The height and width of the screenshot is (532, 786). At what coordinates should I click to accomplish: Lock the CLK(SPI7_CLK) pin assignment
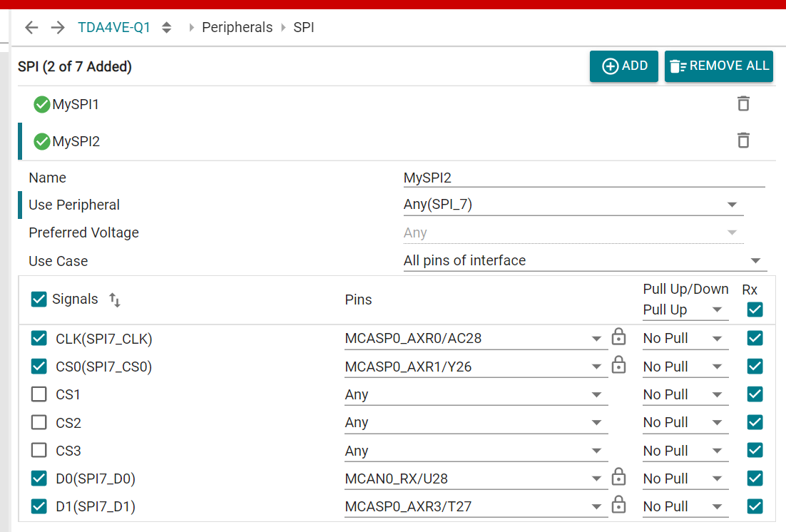pos(618,337)
